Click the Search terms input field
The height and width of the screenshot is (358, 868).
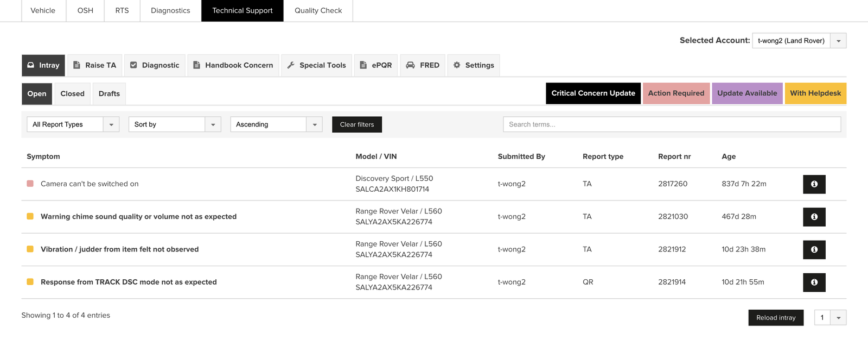(x=672, y=124)
